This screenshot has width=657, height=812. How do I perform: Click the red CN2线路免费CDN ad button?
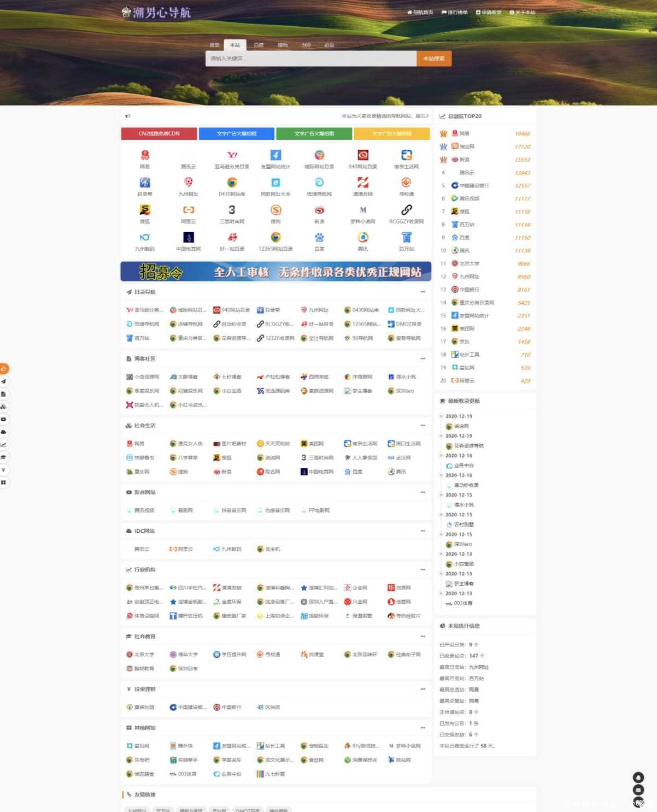[159, 133]
